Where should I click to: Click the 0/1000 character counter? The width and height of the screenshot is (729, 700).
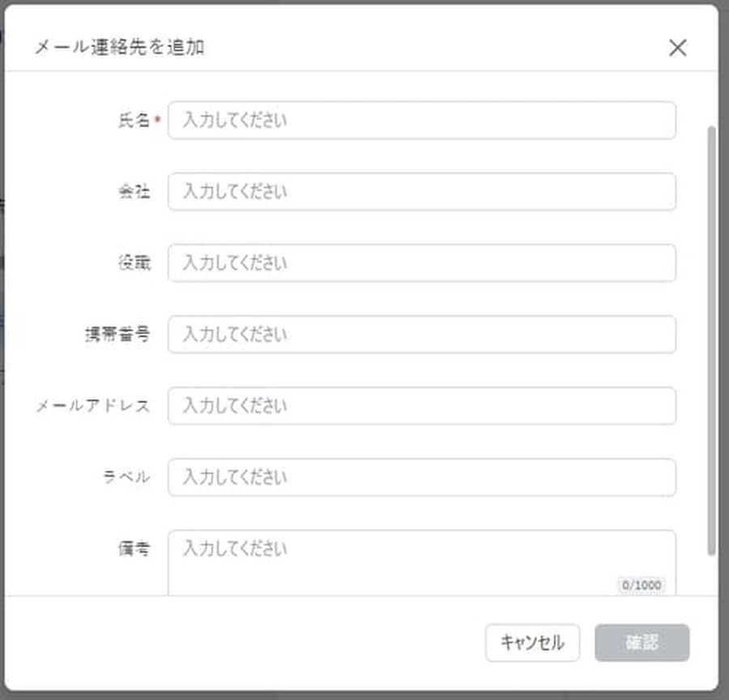[641, 585]
